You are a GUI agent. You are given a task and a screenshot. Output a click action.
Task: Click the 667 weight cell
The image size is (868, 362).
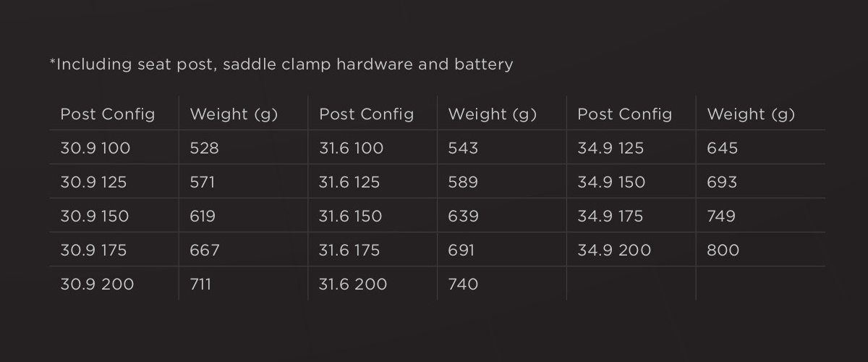pos(205,251)
